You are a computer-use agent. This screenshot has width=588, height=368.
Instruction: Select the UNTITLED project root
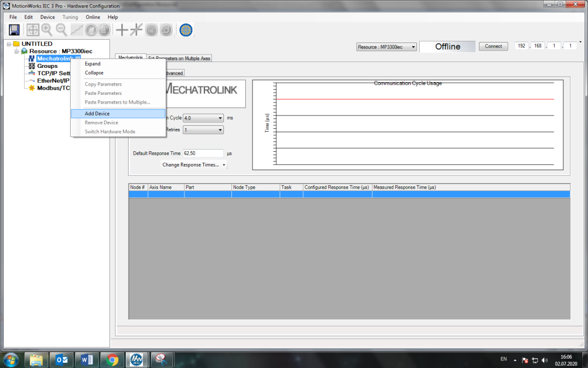(37, 44)
